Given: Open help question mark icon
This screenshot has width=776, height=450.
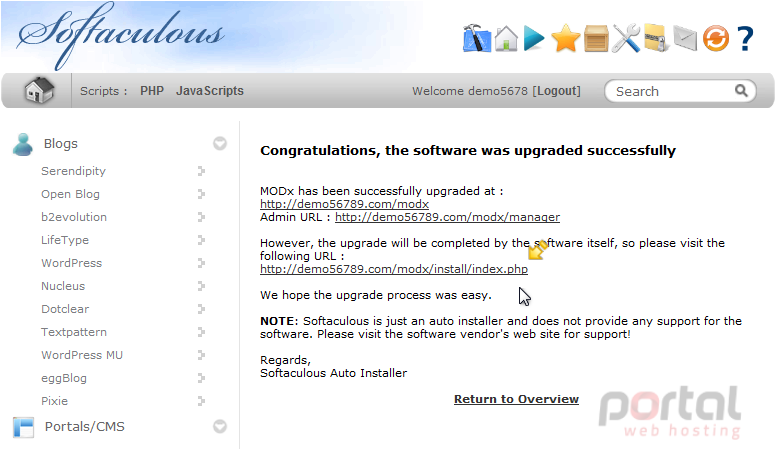Looking at the screenshot, I should (x=745, y=39).
